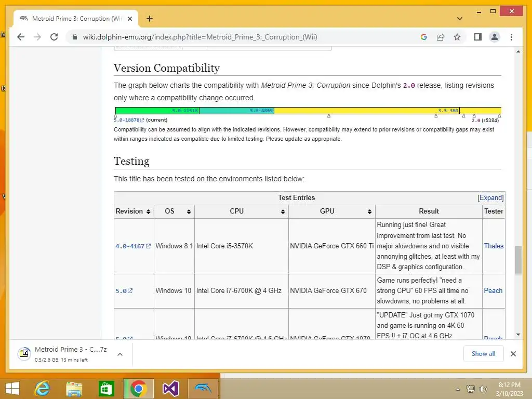Open tester Peach link in GTX 670 row
Screen dimensions: 532x399
493,291
